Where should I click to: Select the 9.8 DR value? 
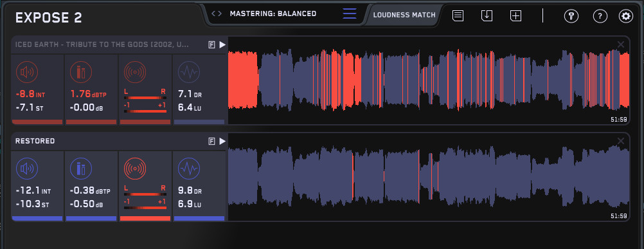pyautogui.click(x=190, y=191)
